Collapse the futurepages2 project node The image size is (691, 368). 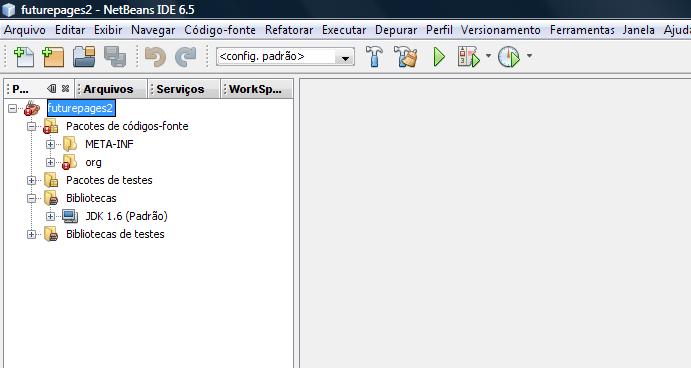[x=12, y=108]
